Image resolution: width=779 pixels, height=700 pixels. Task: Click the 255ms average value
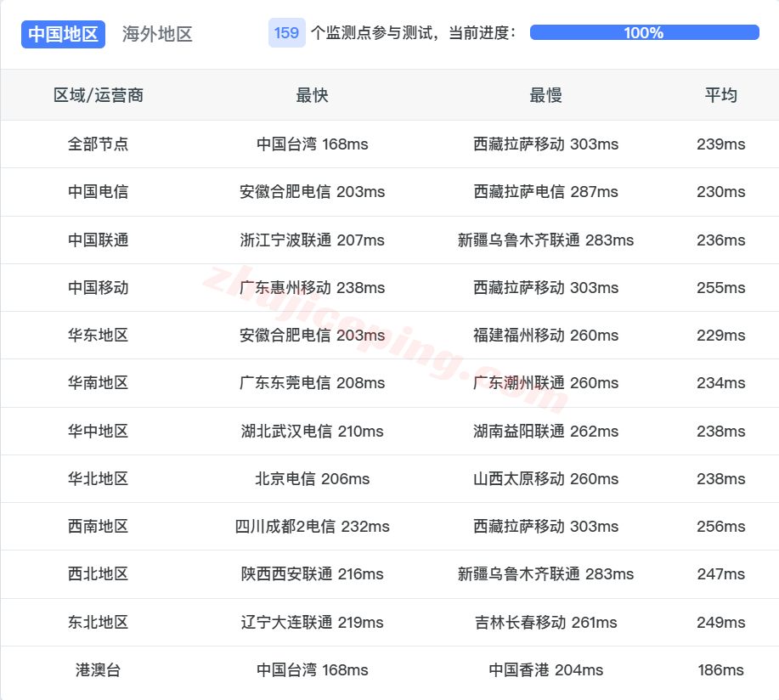tap(721, 288)
